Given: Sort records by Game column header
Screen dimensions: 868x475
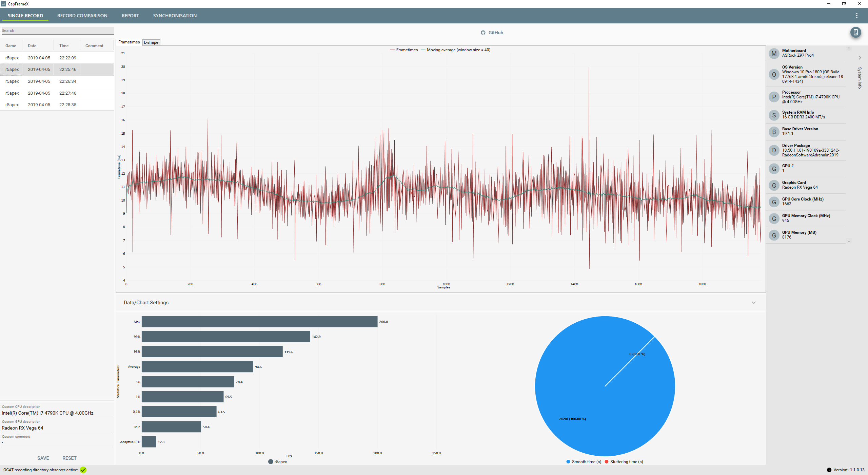Looking at the screenshot, I should pos(11,46).
